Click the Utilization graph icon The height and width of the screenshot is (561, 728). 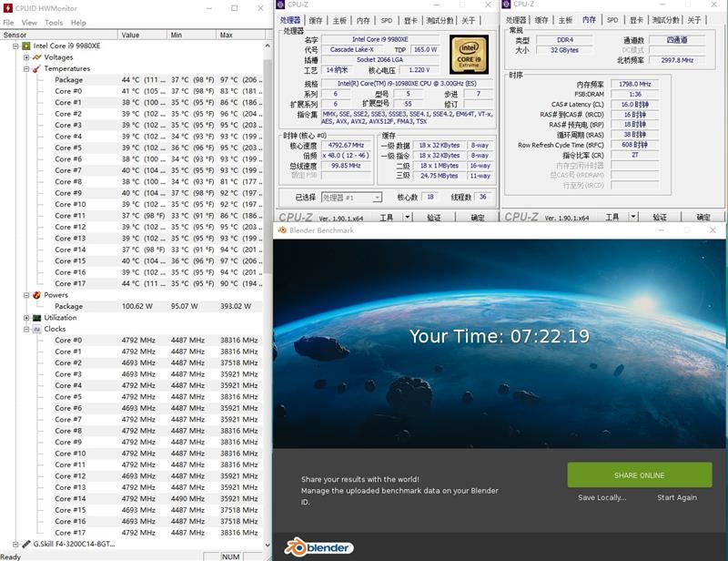point(36,318)
